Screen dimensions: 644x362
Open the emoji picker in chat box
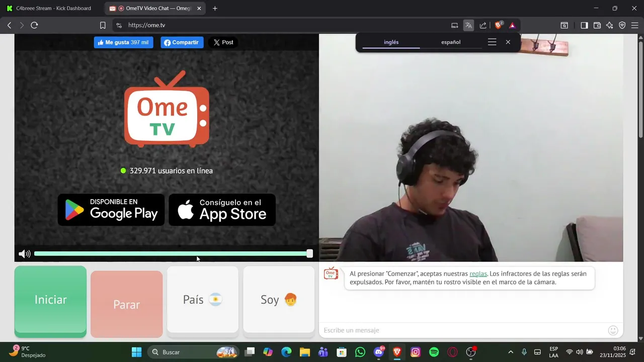tap(613, 330)
